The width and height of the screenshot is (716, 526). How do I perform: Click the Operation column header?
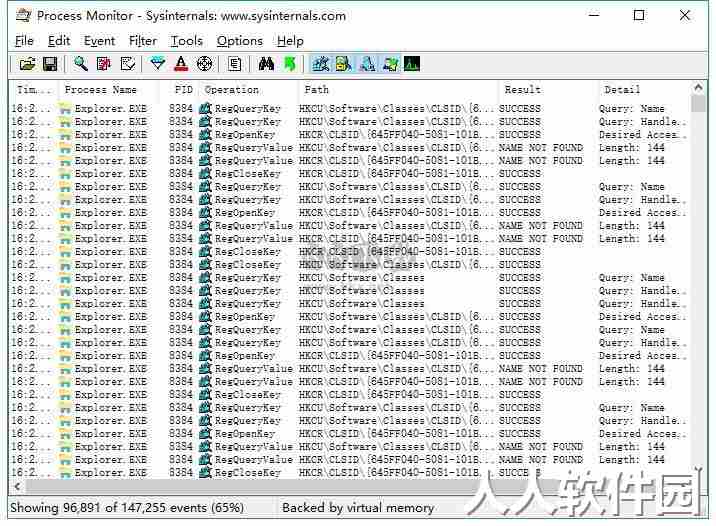point(249,89)
